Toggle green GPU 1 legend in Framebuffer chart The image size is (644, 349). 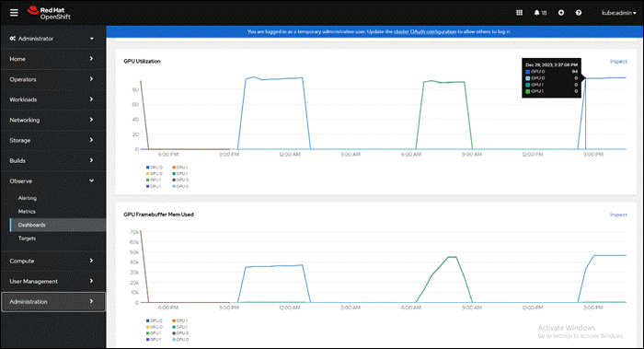point(154,333)
